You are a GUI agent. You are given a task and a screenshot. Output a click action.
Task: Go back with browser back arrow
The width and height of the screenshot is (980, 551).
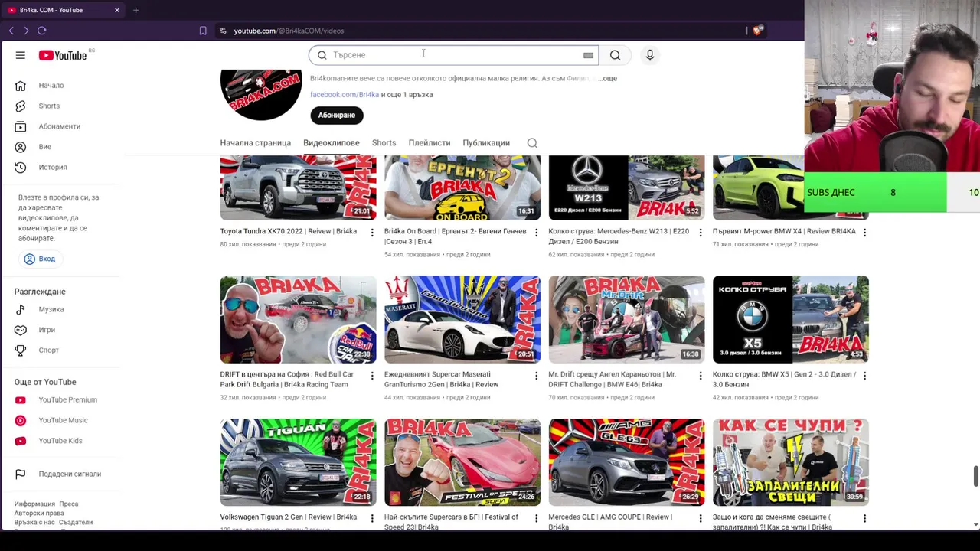coord(11,31)
